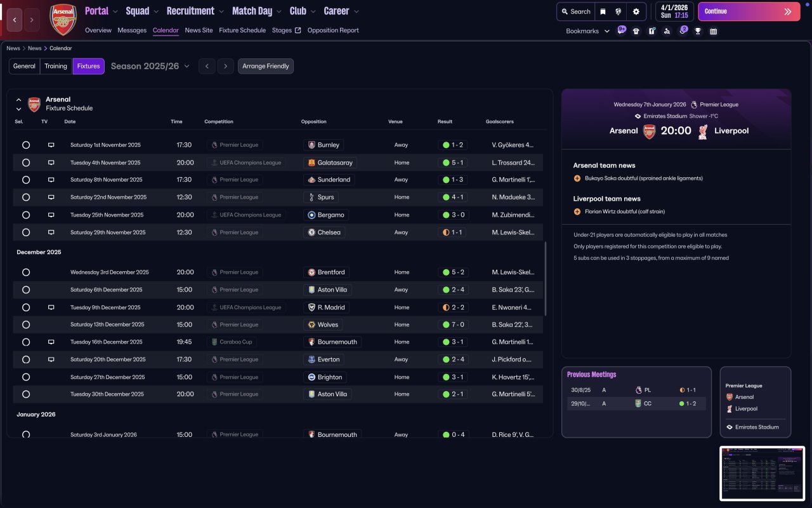This screenshot has width=812, height=508.
Task: Click the Arsenal club crest in the header
Action: pos(63,20)
